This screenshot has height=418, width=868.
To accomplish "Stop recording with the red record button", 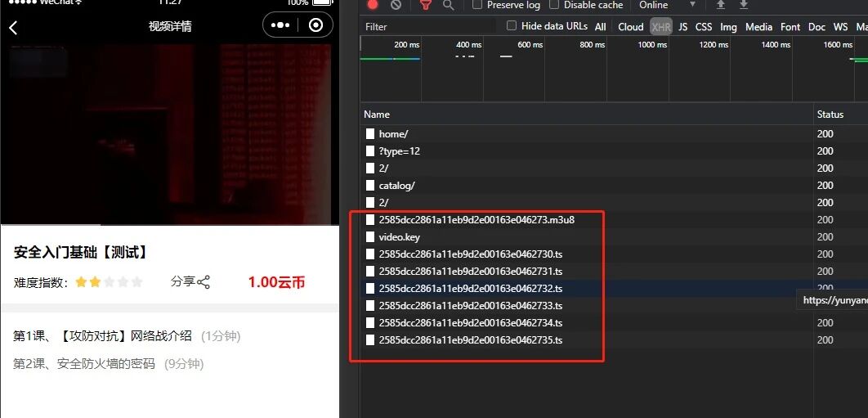I will pyautogui.click(x=373, y=5).
